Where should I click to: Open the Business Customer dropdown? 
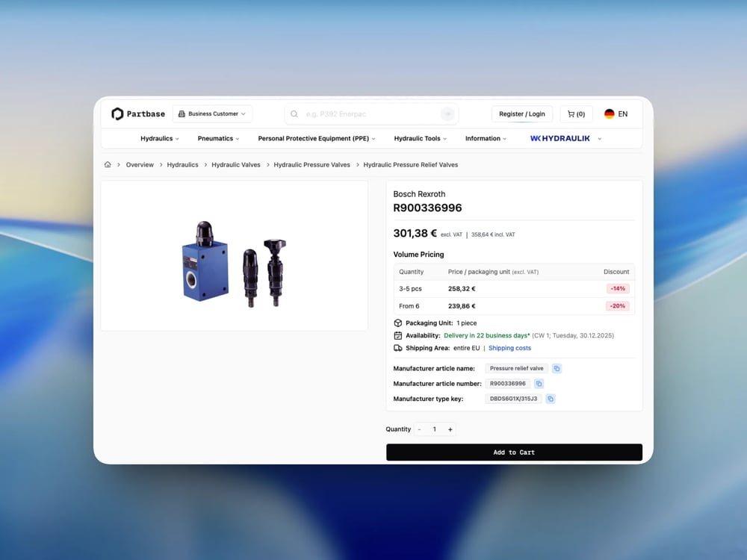coord(212,113)
